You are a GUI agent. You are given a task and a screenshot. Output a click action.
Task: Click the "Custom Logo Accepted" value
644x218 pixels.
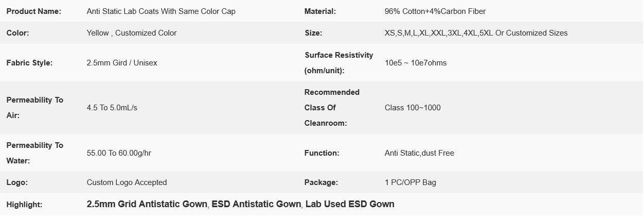(127, 182)
